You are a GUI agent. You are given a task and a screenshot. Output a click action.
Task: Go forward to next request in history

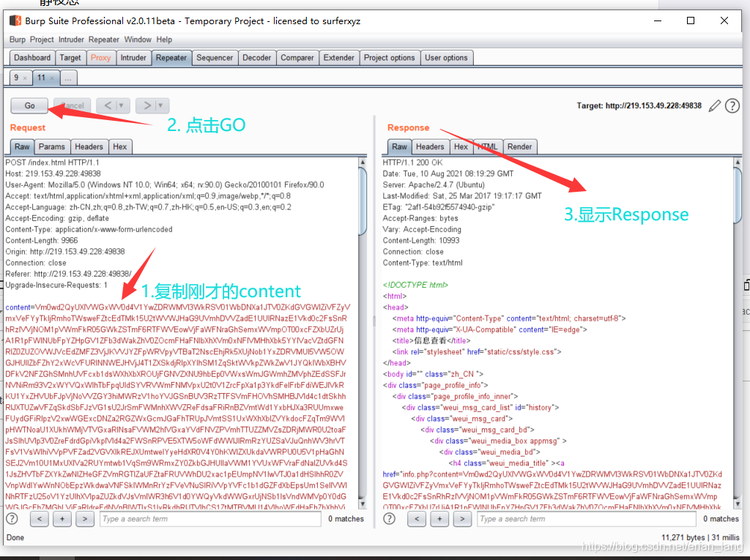(x=146, y=105)
